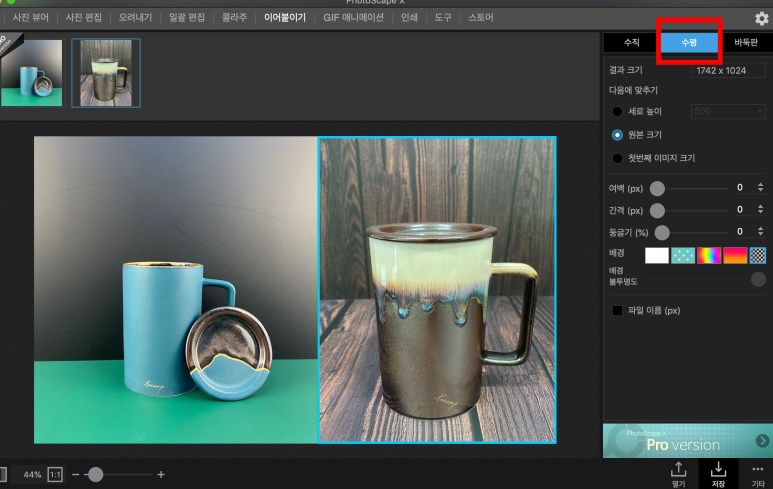
Task: Select the 수직 vertical layout button
Action: [x=632, y=42]
